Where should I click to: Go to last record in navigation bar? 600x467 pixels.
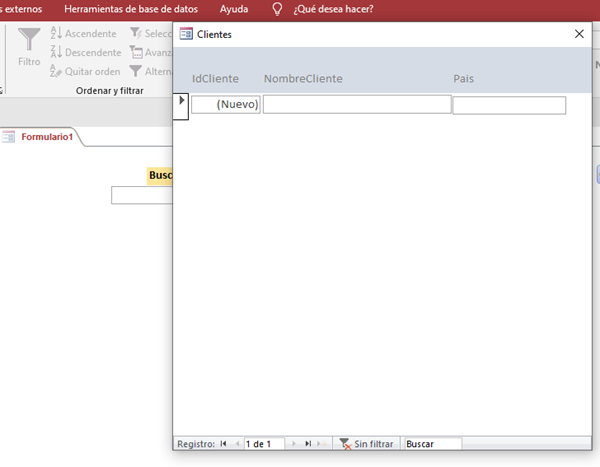pyautogui.click(x=308, y=444)
